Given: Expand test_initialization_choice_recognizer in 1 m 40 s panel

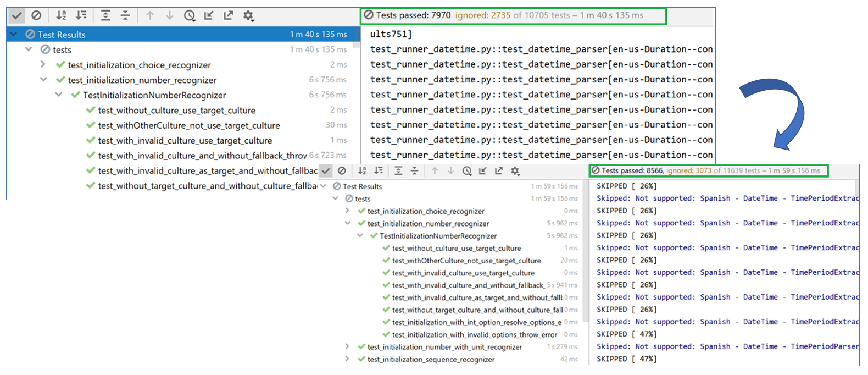Looking at the screenshot, I should pos(43,64).
